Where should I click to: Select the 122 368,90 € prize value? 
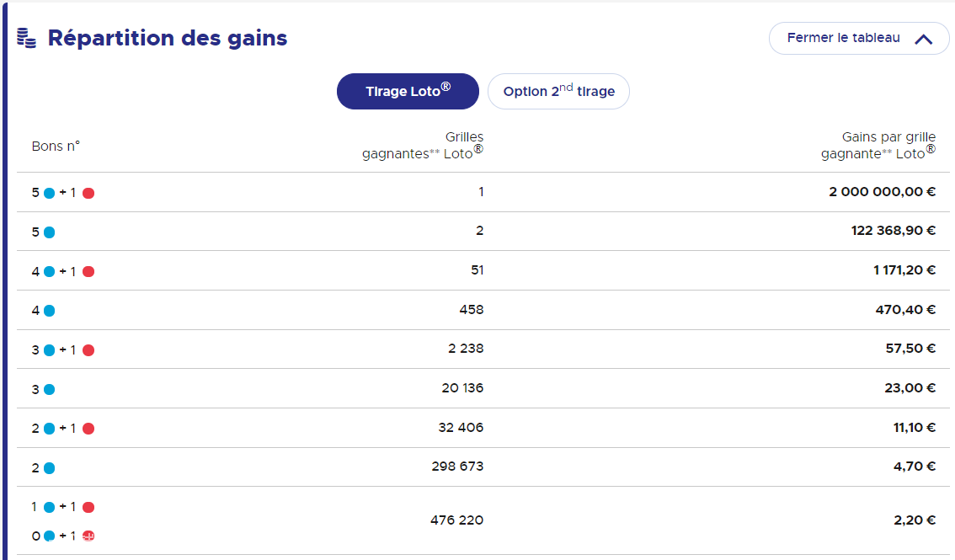pyautogui.click(x=894, y=231)
